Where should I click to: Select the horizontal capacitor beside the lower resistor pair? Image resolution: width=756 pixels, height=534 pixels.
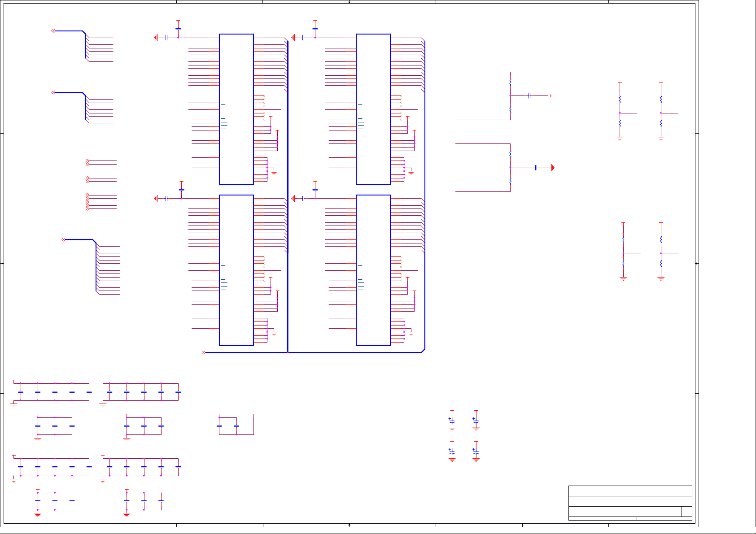pos(536,168)
